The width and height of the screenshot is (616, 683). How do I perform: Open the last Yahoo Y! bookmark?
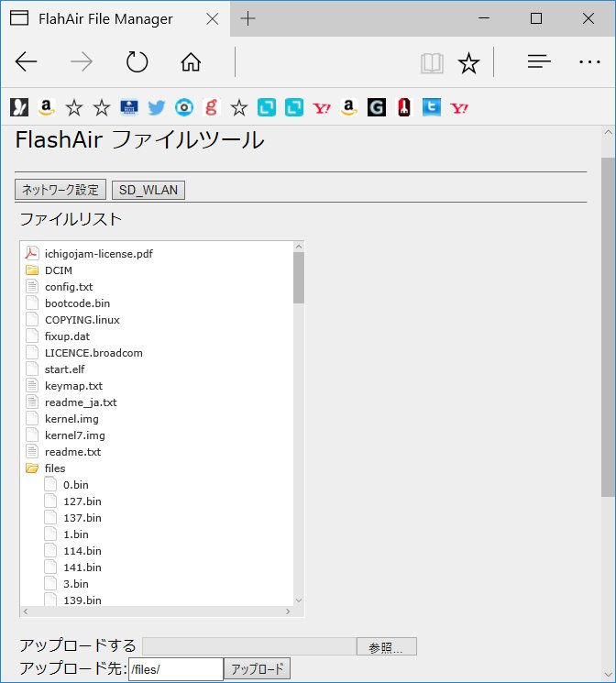click(459, 107)
